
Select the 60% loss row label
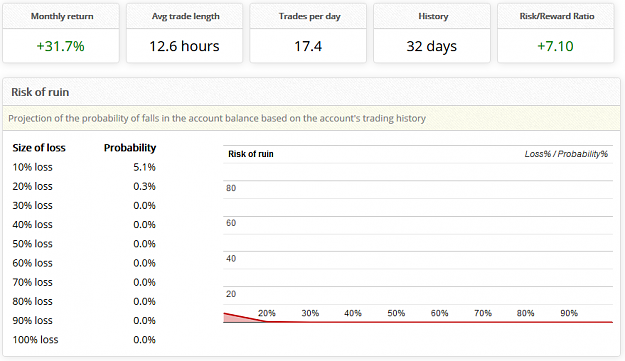33,263
